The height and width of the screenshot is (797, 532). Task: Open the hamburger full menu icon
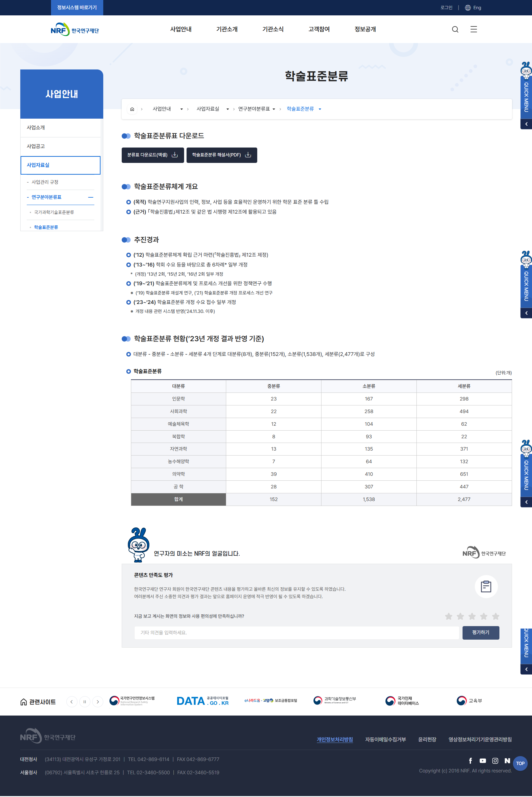click(x=473, y=30)
